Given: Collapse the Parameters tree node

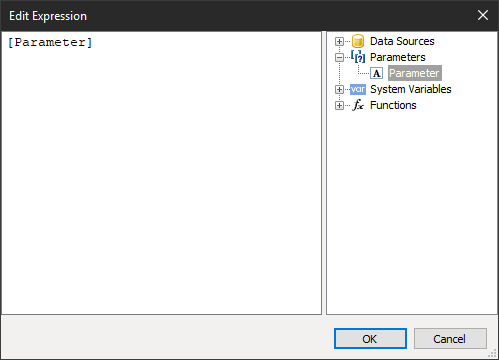Looking at the screenshot, I should [x=339, y=57].
